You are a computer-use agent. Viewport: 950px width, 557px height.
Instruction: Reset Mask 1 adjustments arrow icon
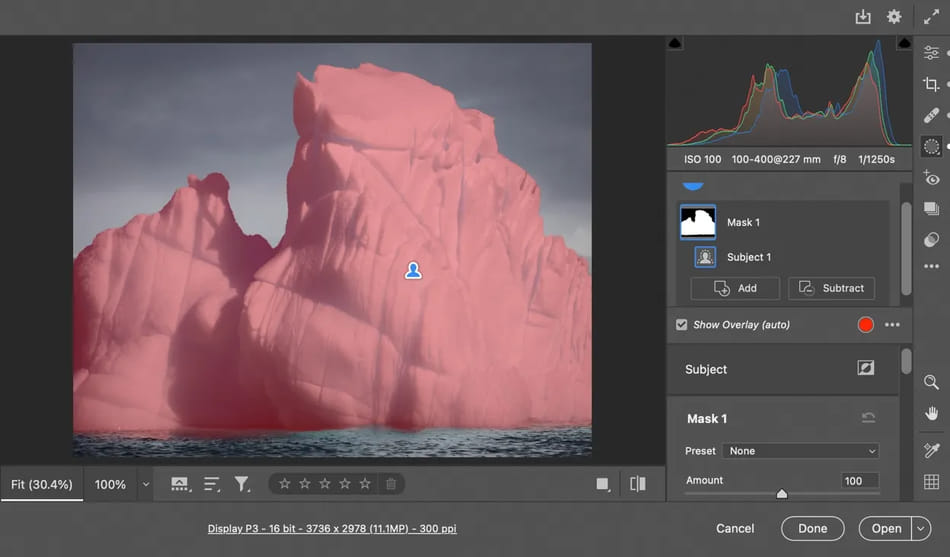pos(868,418)
